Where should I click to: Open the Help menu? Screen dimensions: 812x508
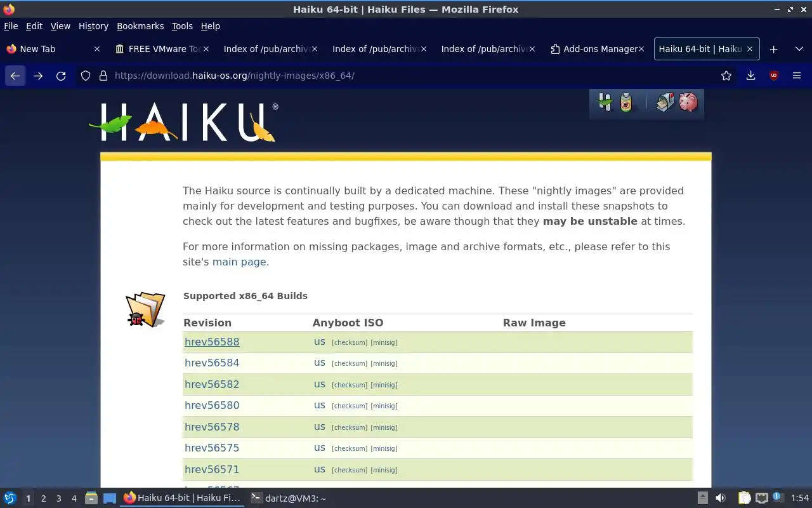(x=210, y=26)
